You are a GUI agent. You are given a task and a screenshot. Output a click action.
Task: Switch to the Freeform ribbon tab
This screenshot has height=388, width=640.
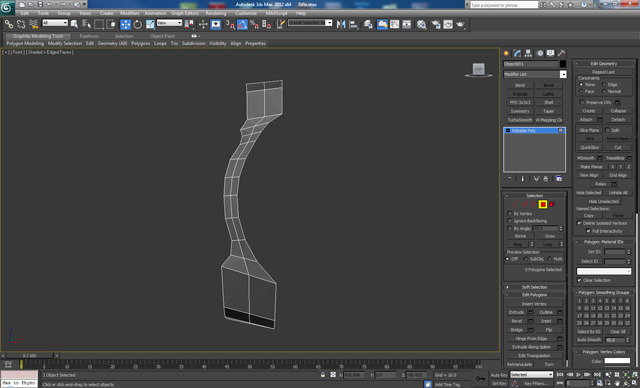click(89, 36)
